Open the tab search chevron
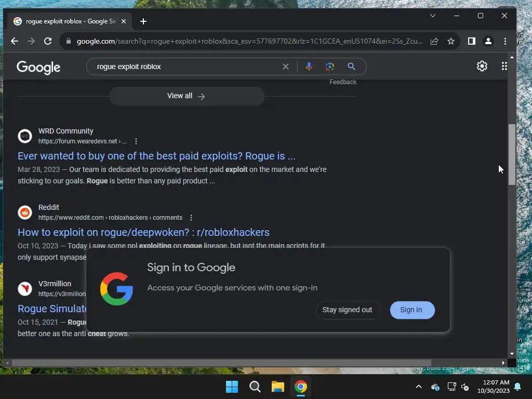The image size is (532, 399). point(433,16)
